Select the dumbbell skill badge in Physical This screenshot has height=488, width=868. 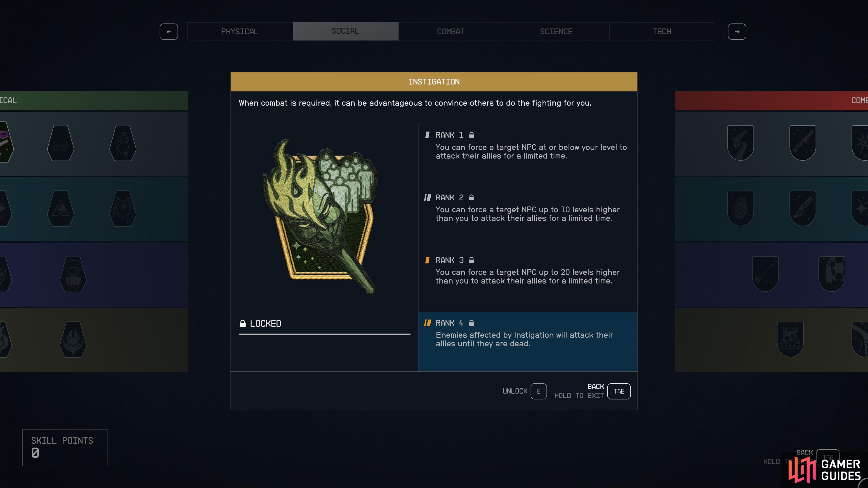(61, 143)
